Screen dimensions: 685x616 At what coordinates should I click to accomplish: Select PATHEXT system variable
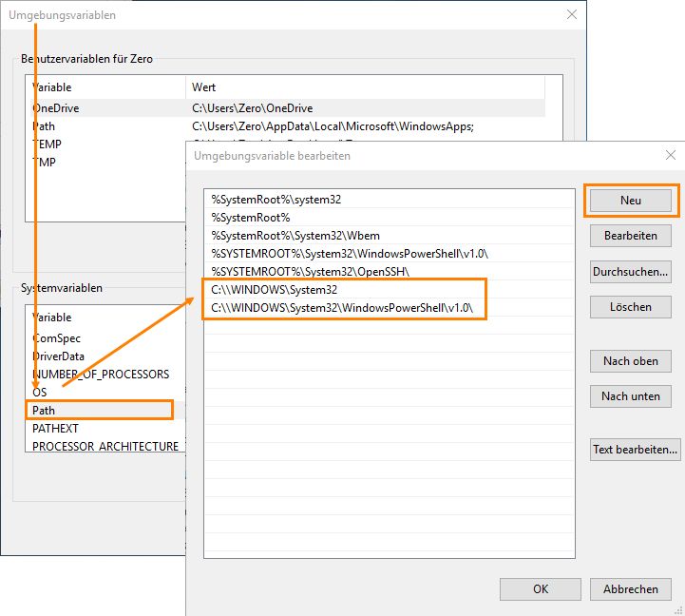click(105, 429)
